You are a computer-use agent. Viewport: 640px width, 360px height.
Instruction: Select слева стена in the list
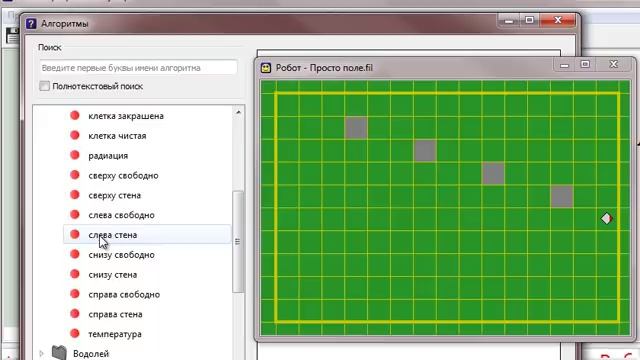pos(112,235)
